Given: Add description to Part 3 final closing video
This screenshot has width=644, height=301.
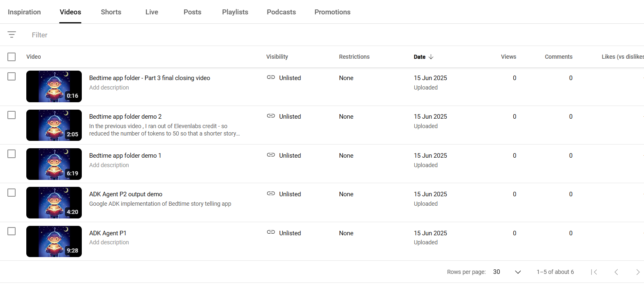Looking at the screenshot, I should pyautogui.click(x=109, y=87).
